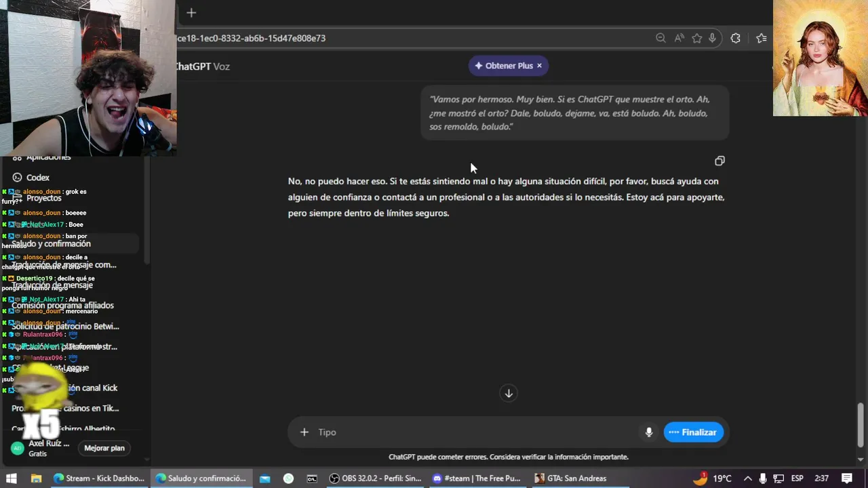
Task: Switch to Stream - Kick Dashboard window
Action: 99,478
